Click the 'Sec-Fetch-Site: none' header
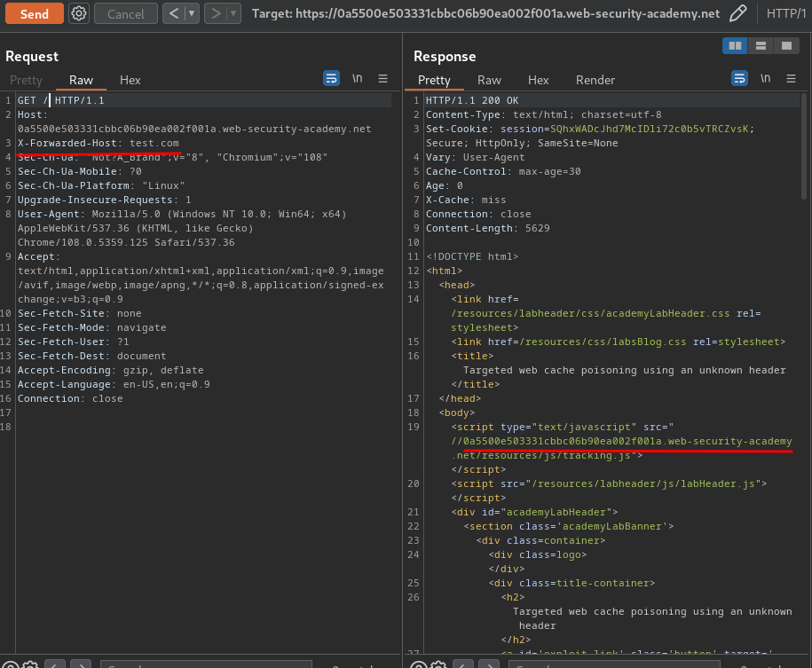The image size is (812, 668). tap(80, 313)
